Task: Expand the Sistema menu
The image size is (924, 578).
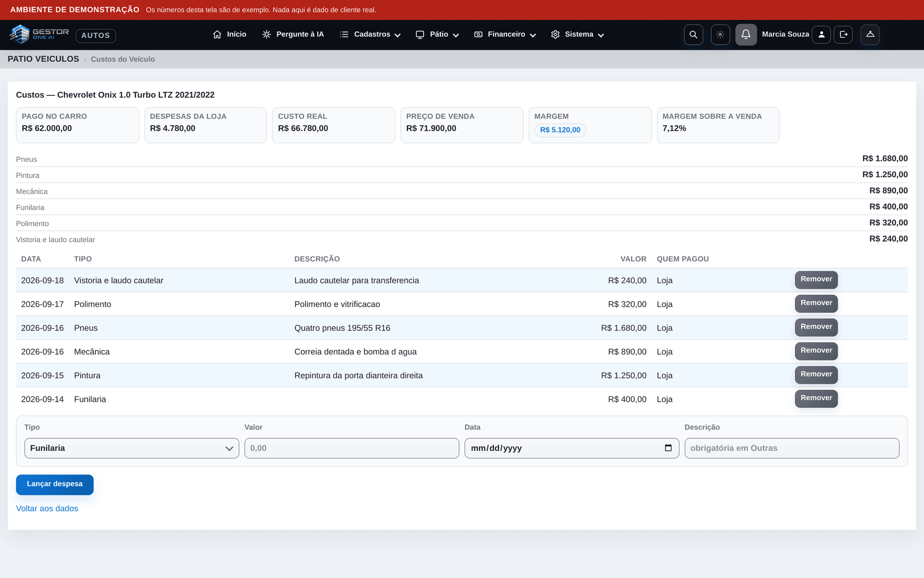Action: pyautogui.click(x=577, y=34)
